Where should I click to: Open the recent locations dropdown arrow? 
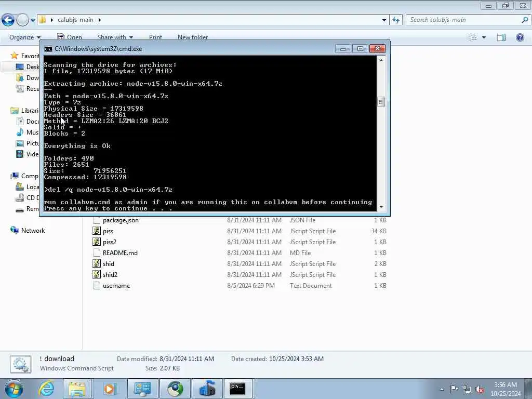(x=33, y=20)
